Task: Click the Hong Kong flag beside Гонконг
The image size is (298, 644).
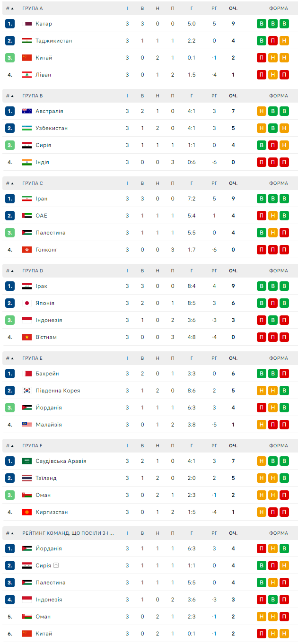Action: (x=27, y=250)
